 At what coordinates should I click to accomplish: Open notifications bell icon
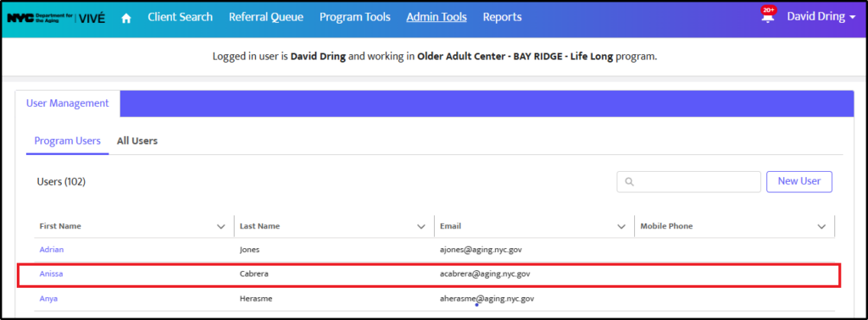pyautogui.click(x=767, y=17)
